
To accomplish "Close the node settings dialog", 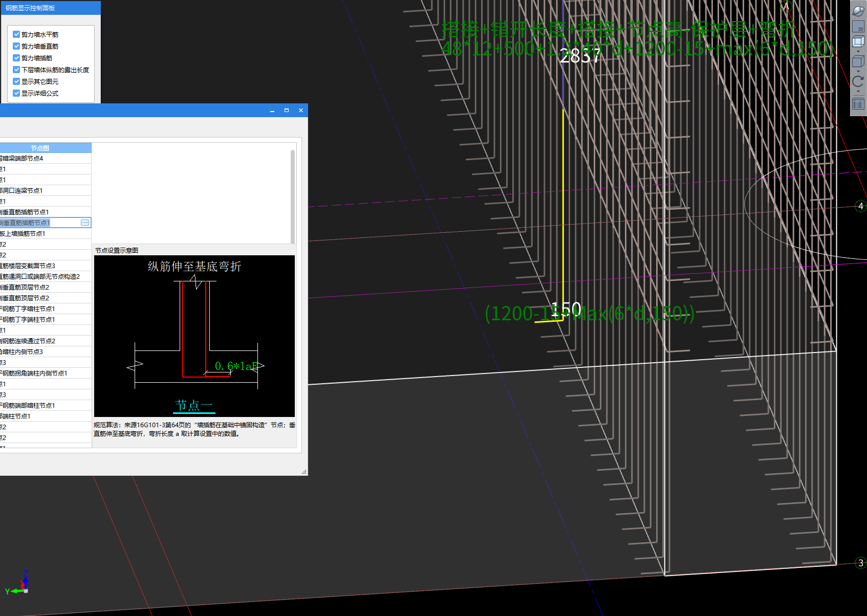I will [x=301, y=111].
